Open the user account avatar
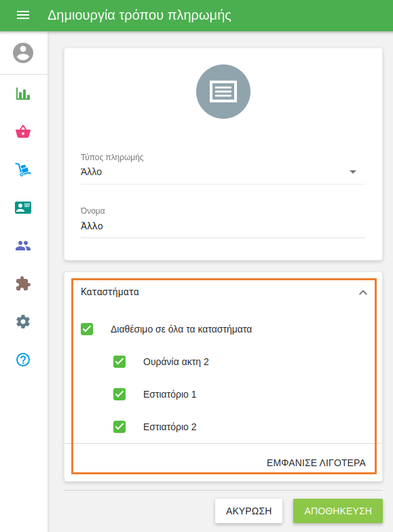 pyautogui.click(x=23, y=53)
